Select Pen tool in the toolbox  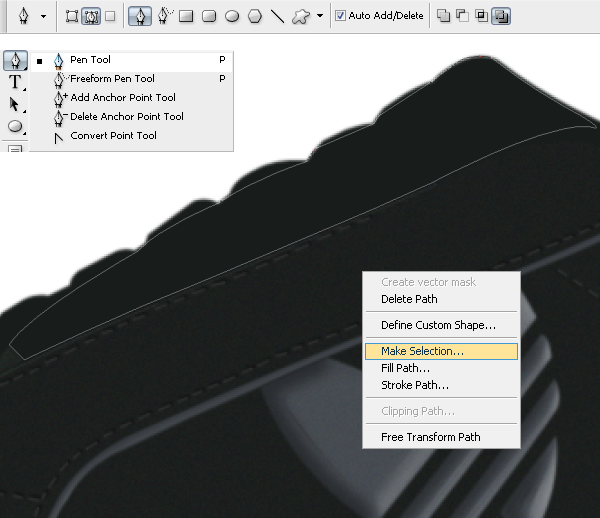click(15, 60)
